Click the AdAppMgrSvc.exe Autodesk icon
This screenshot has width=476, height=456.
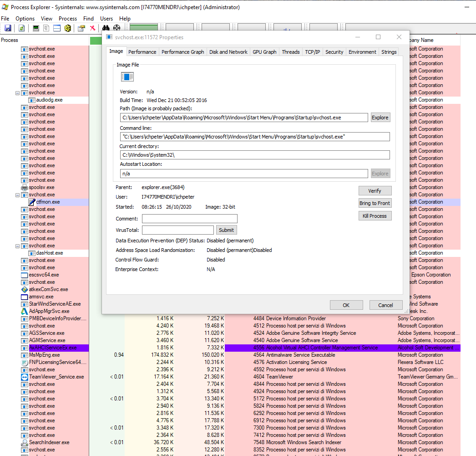(25, 312)
